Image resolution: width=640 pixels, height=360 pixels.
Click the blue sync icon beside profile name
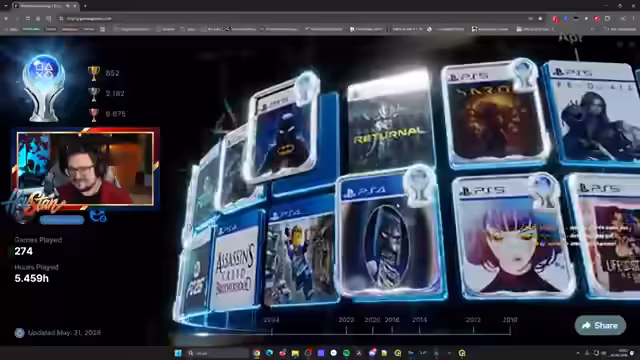click(98, 216)
